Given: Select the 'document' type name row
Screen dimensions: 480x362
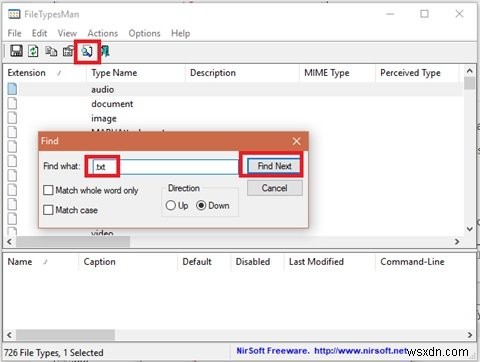Looking at the screenshot, I should coord(112,104).
